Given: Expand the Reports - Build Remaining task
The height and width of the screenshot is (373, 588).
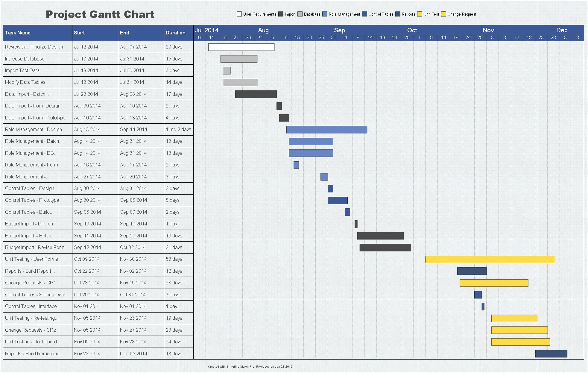Looking at the screenshot, I should click(x=34, y=353).
